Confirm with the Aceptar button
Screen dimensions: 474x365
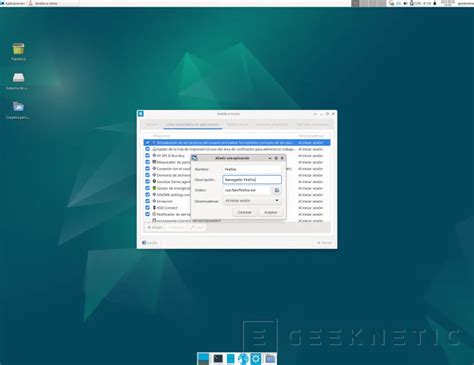tap(271, 212)
